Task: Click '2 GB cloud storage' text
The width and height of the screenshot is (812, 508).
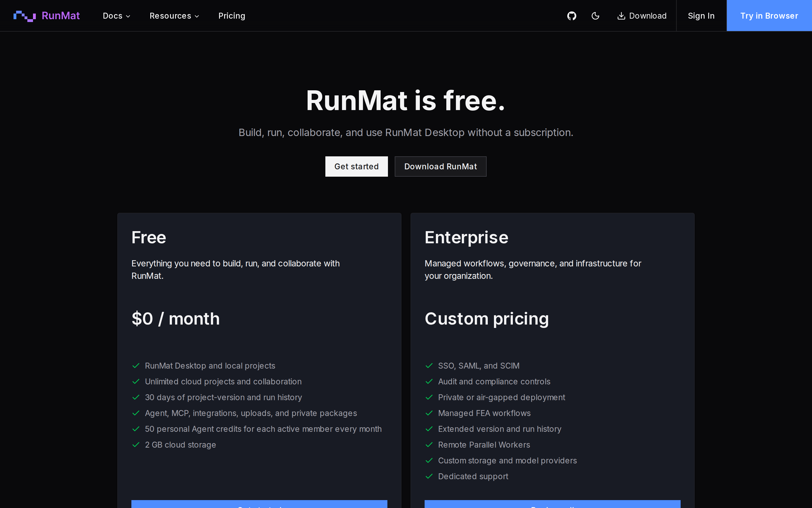Action: 180,444
